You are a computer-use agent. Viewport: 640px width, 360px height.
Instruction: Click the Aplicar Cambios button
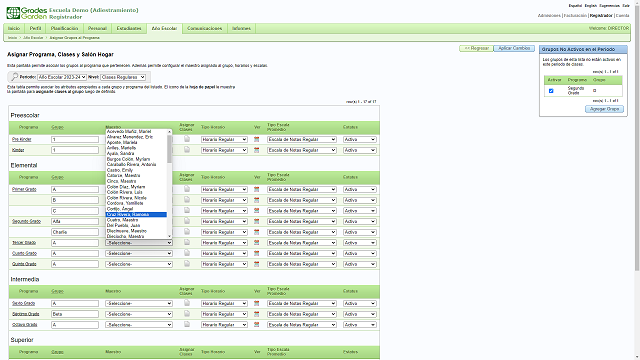coord(514,48)
